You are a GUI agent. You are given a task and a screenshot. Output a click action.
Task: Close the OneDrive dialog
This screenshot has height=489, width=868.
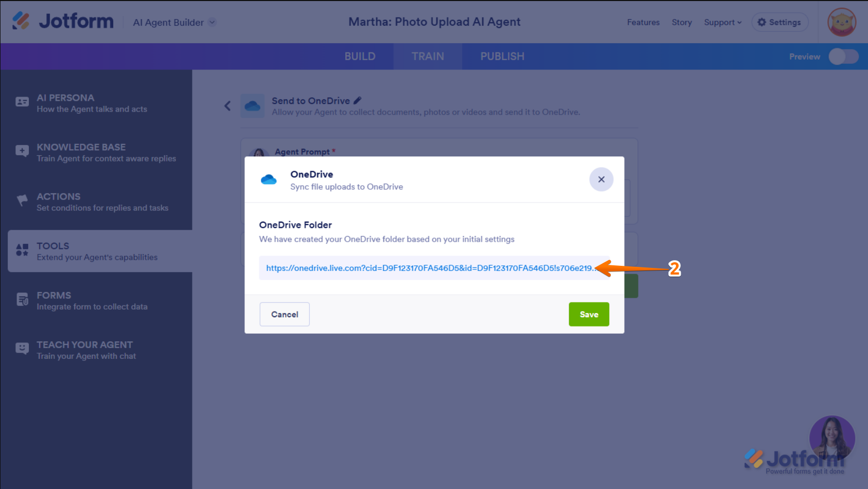pos(601,179)
